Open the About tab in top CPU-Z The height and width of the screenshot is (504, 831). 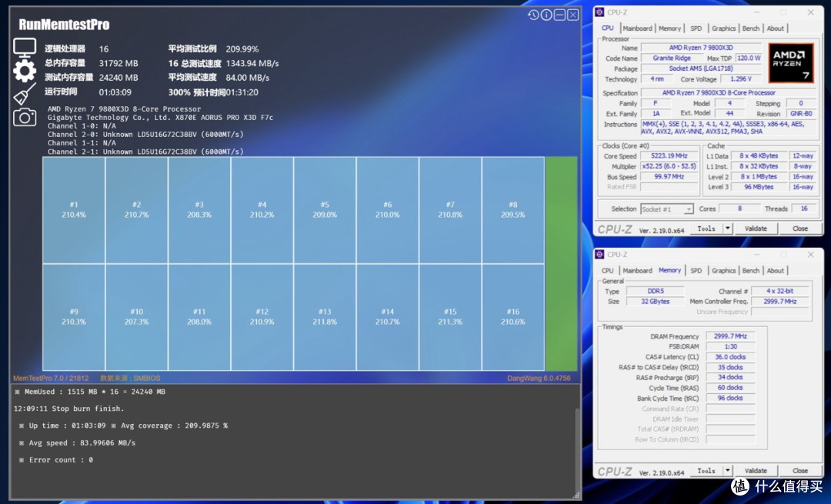(x=776, y=28)
